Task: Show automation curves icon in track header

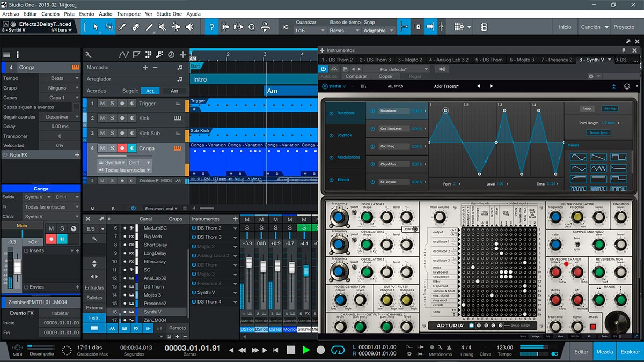Action: 124,54
